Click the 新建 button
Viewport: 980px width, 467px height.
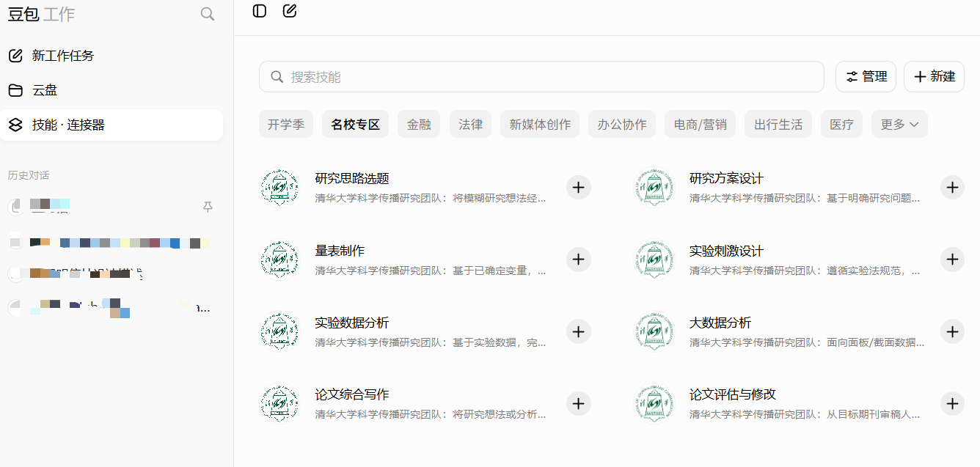click(934, 77)
